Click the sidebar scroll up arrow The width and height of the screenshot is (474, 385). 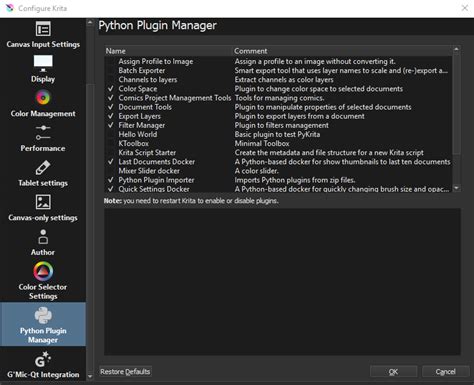coord(90,23)
